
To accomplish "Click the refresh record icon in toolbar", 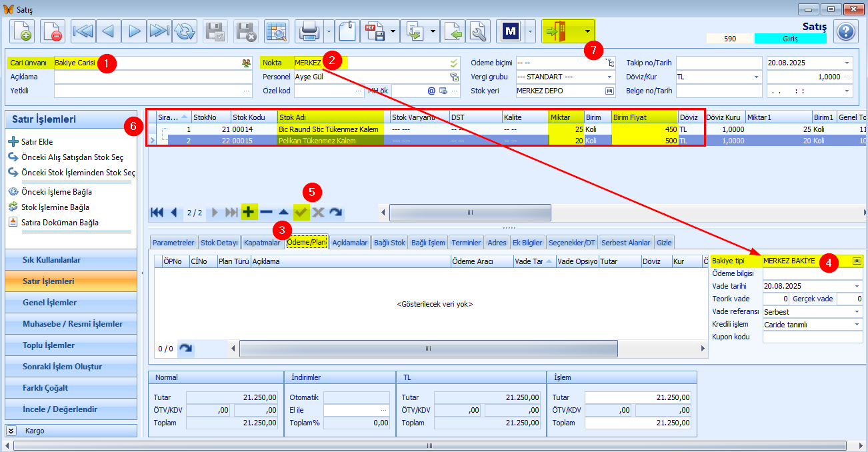I will [184, 31].
